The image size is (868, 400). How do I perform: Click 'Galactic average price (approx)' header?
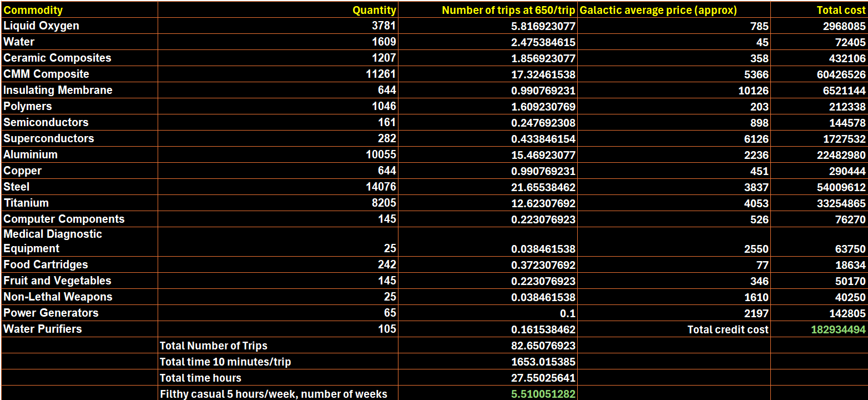click(x=674, y=9)
